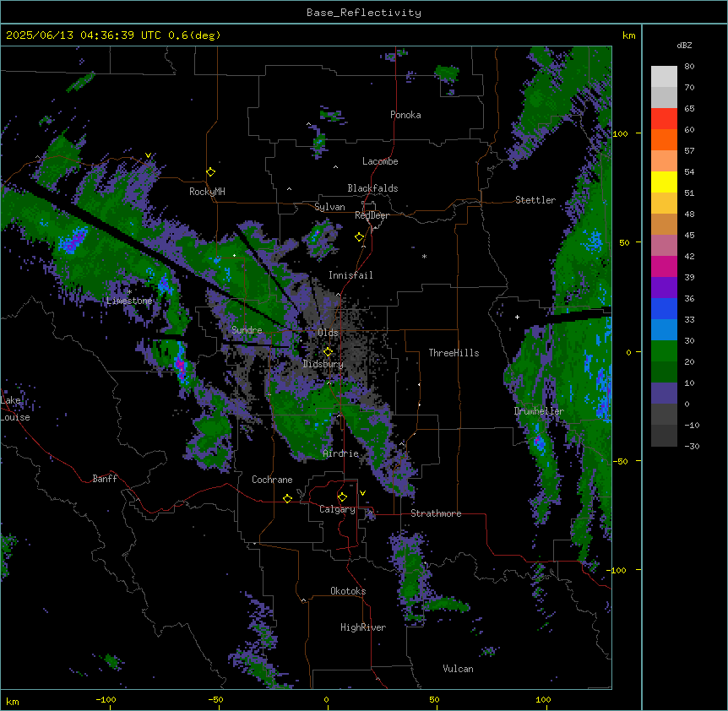Click the HighRiver city label

[x=363, y=627]
